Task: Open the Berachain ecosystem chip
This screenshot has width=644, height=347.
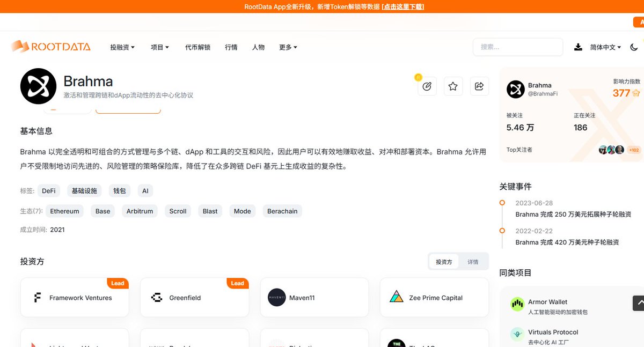Action: coord(282,211)
